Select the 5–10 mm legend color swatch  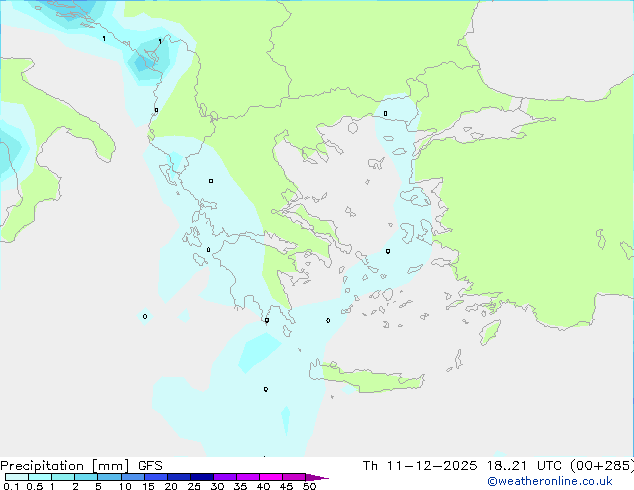click(109, 477)
